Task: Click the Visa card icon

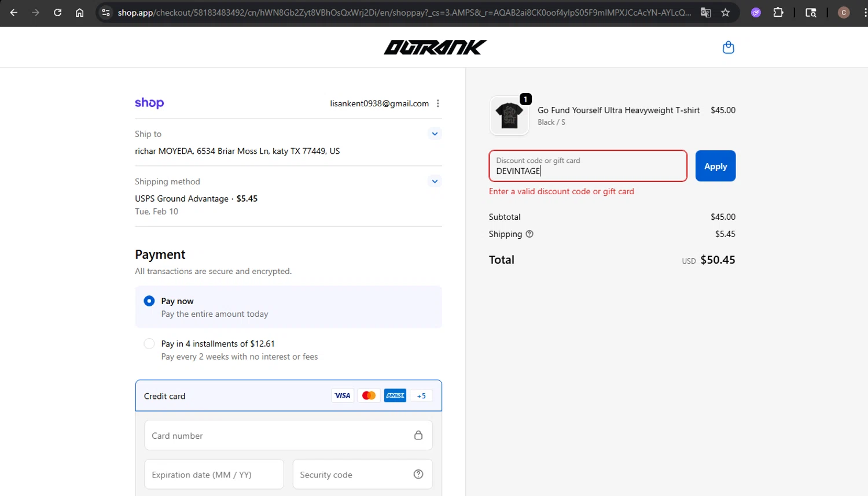Action: click(343, 396)
